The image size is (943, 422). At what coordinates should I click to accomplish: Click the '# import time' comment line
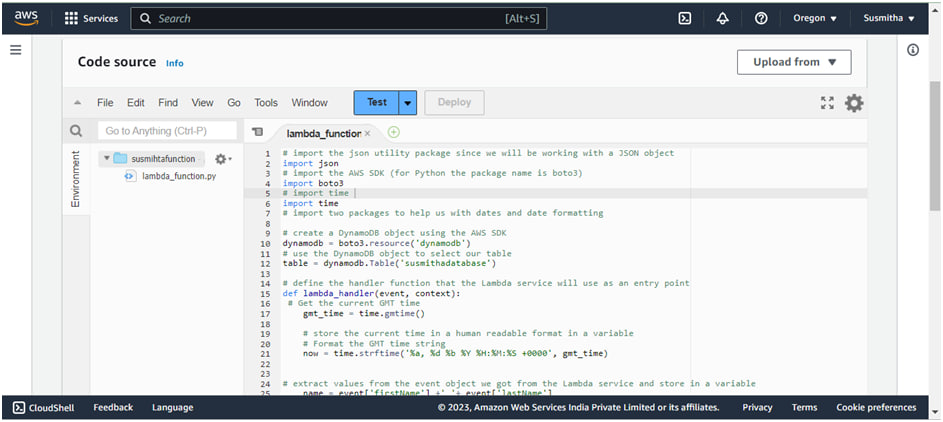point(315,193)
